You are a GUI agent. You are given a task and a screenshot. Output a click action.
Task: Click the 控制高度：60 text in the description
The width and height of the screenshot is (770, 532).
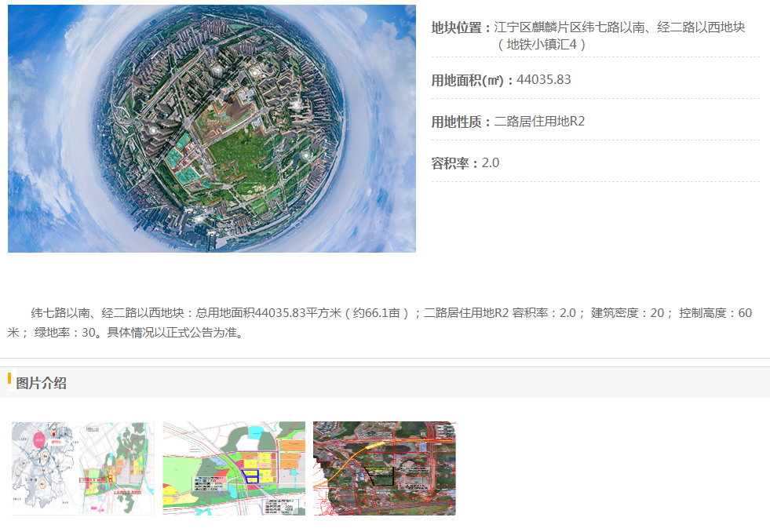[715, 313]
